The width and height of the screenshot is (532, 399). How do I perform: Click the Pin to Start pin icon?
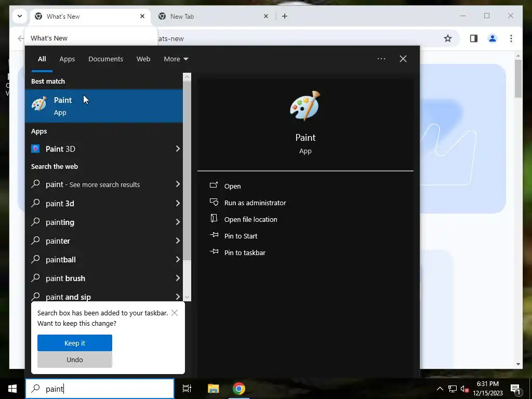(x=214, y=235)
